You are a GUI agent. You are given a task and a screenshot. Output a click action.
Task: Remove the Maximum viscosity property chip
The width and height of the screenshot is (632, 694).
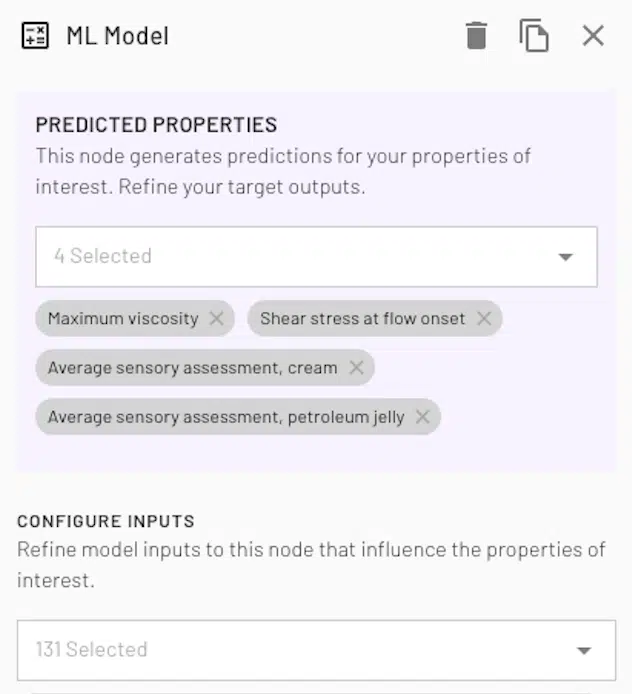(x=216, y=318)
